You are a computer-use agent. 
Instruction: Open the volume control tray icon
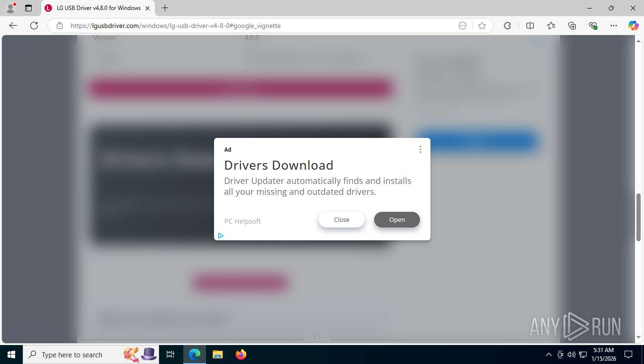tap(571, 355)
